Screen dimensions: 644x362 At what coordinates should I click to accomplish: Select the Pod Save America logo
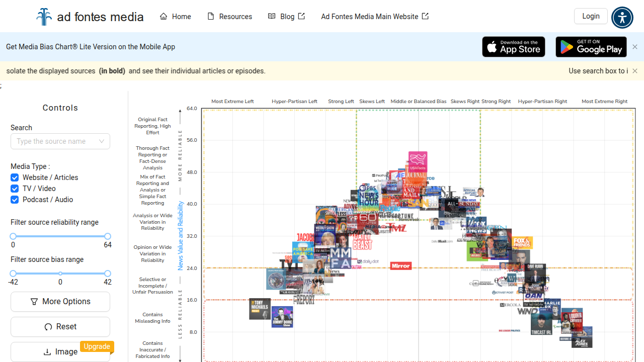[303, 252]
